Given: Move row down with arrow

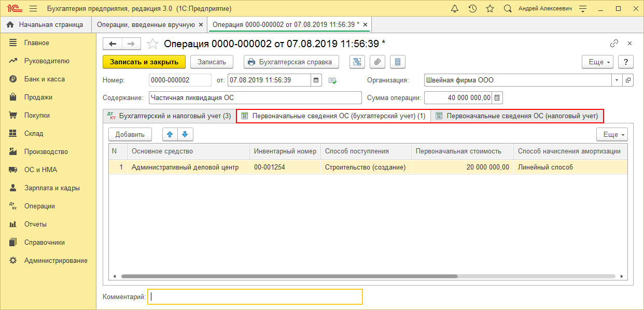Looking at the screenshot, I should coord(185,135).
